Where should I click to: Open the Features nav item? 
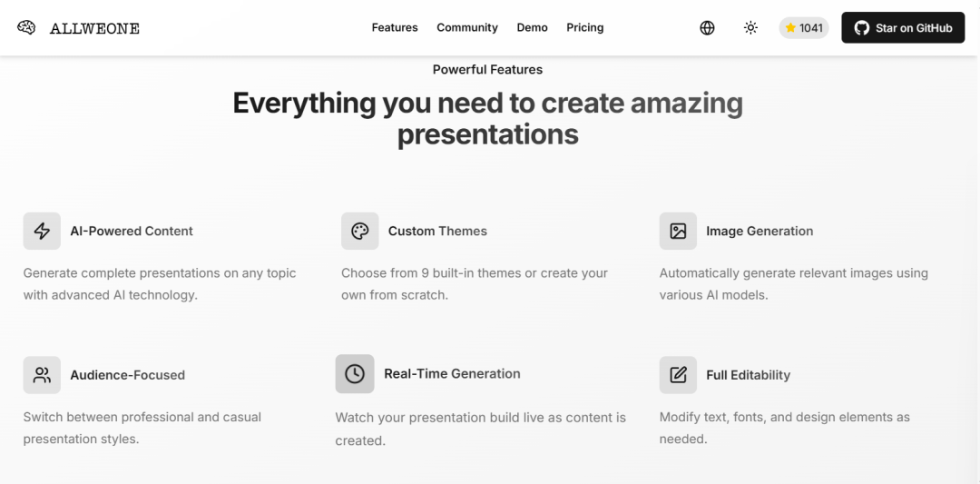pos(395,27)
